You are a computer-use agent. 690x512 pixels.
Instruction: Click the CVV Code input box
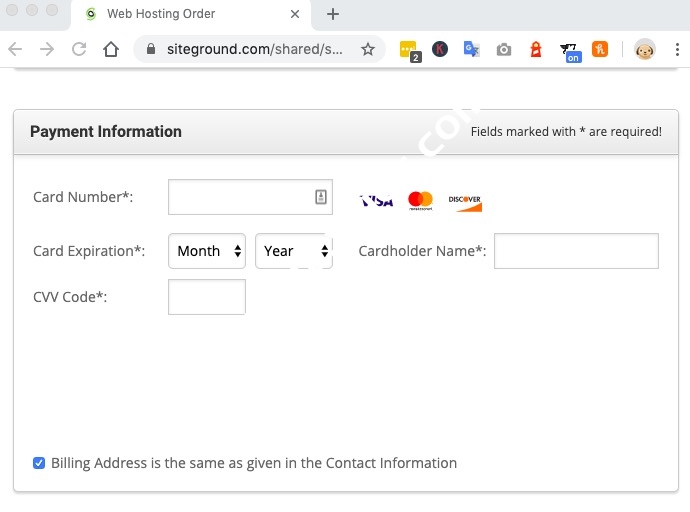pyautogui.click(x=207, y=297)
